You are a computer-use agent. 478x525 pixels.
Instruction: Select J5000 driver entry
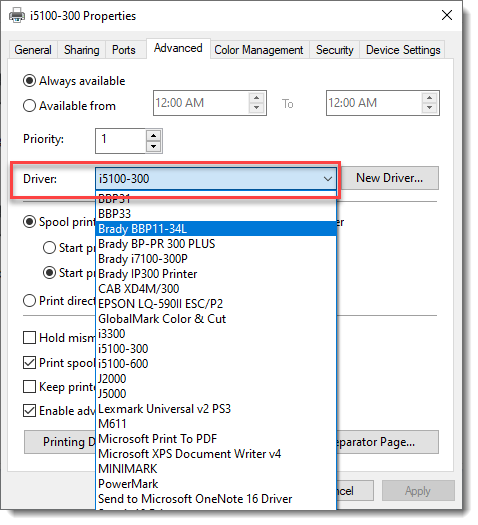point(216,394)
